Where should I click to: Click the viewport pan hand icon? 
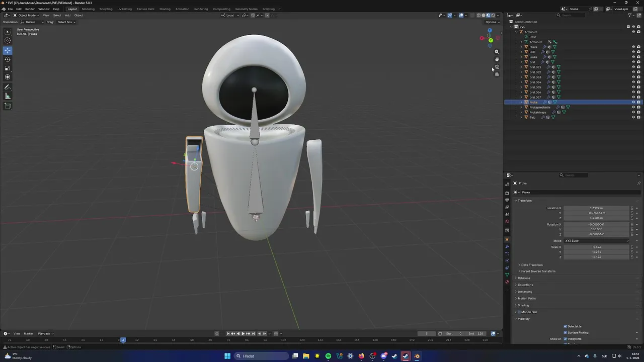497,59
